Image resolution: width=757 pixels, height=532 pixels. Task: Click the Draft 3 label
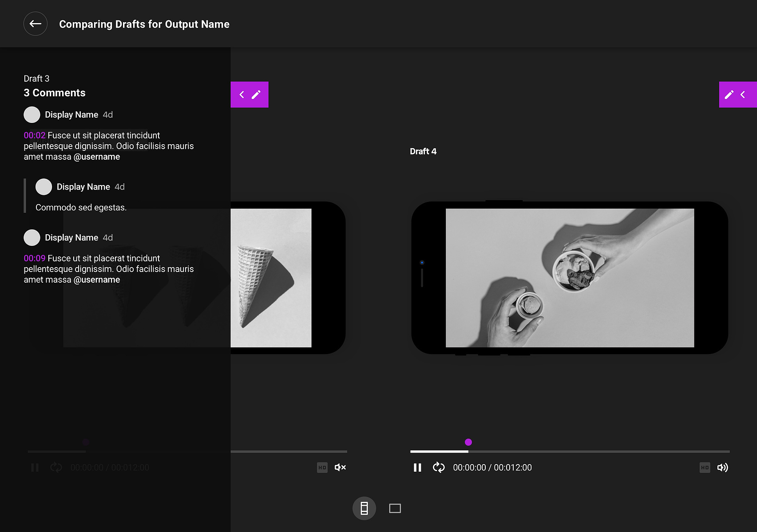pos(36,79)
